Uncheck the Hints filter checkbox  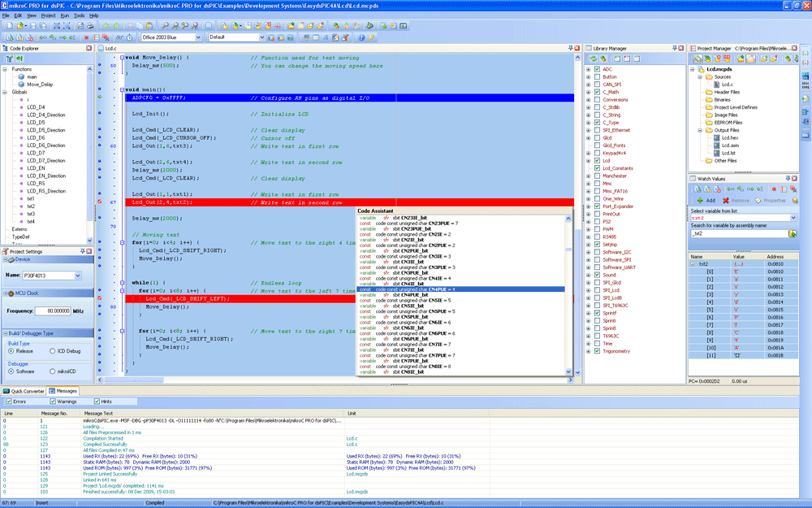97,402
